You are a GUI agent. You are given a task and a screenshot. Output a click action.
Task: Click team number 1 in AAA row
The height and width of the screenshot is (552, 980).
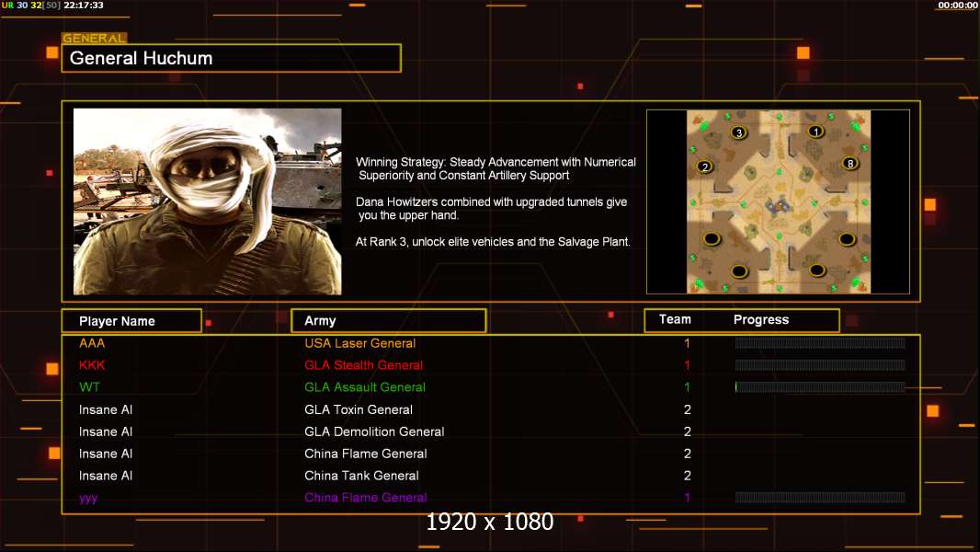pos(687,343)
